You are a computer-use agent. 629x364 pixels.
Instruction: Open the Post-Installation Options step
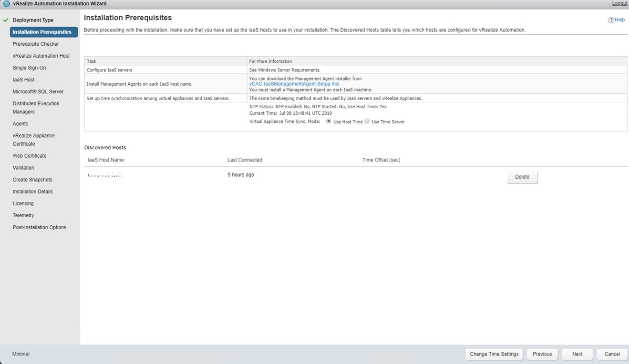tap(40, 227)
